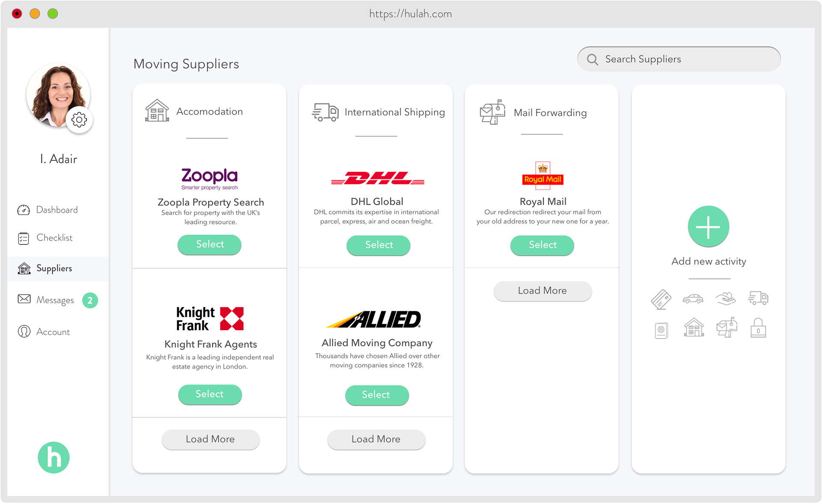Pick the passport activity icon
The width and height of the screenshot is (822, 504).
click(661, 330)
